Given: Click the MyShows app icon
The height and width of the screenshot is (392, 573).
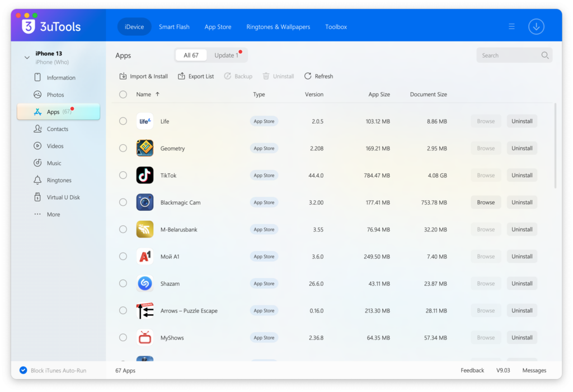Looking at the screenshot, I should pyautogui.click(x=145, y=338).
